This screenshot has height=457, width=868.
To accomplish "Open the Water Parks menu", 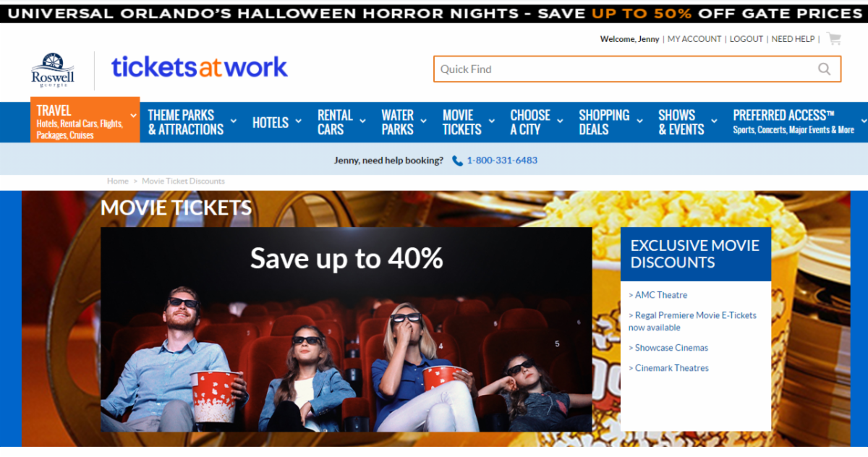I will pos(397,122).
